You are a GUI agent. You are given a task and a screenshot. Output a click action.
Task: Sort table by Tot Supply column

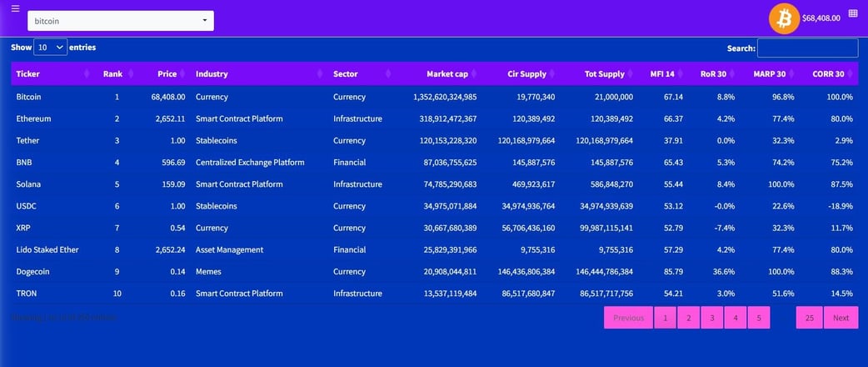click(599, 73)
